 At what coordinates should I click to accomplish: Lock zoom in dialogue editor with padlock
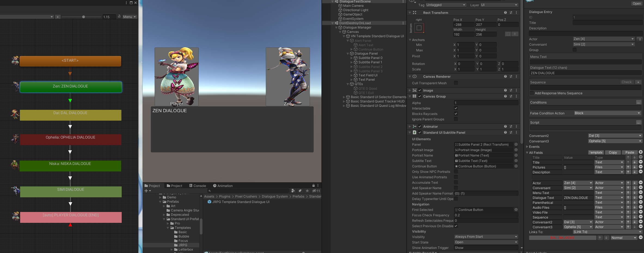click(x=119, y=16)
